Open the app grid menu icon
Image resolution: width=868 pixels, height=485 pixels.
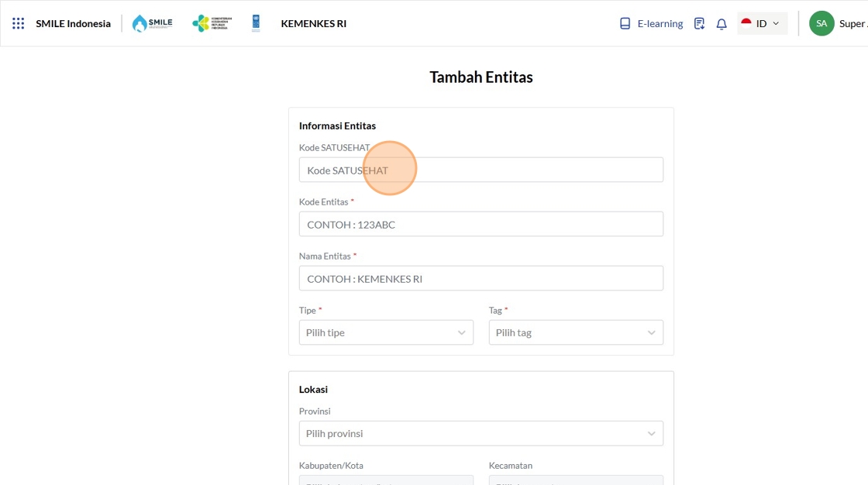(19, 24)
